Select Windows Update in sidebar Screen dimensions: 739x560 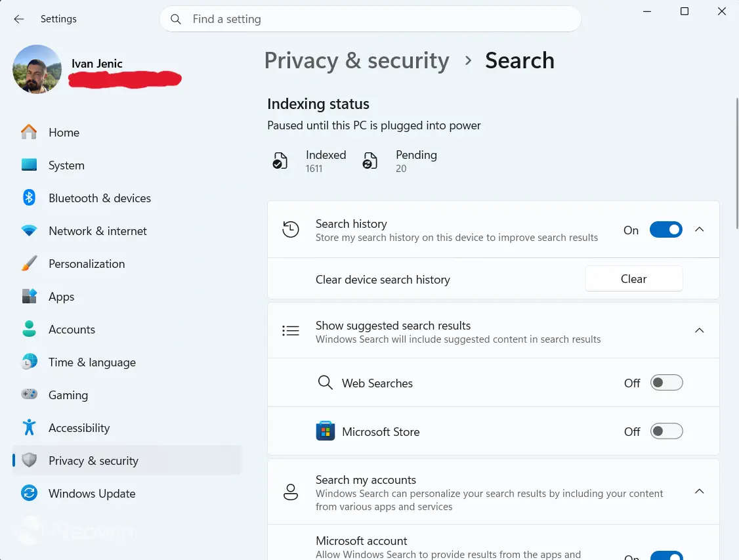[127, 493]
